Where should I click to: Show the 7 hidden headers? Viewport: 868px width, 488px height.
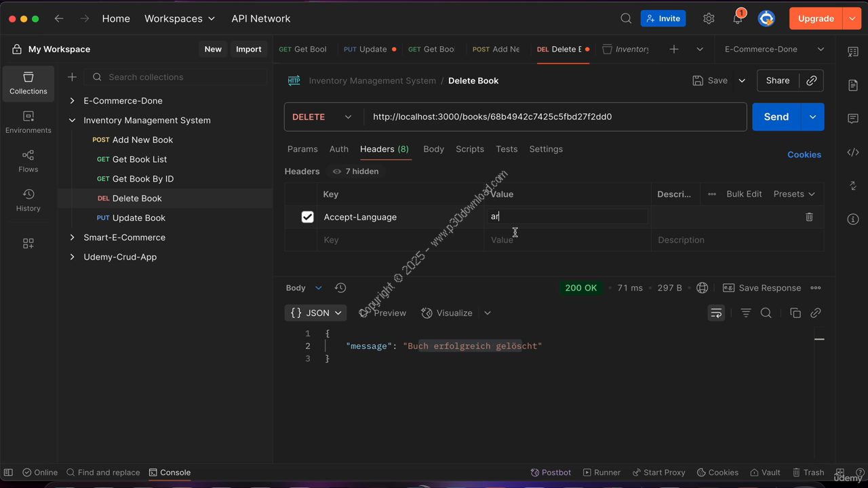click(x=355, y=171)
